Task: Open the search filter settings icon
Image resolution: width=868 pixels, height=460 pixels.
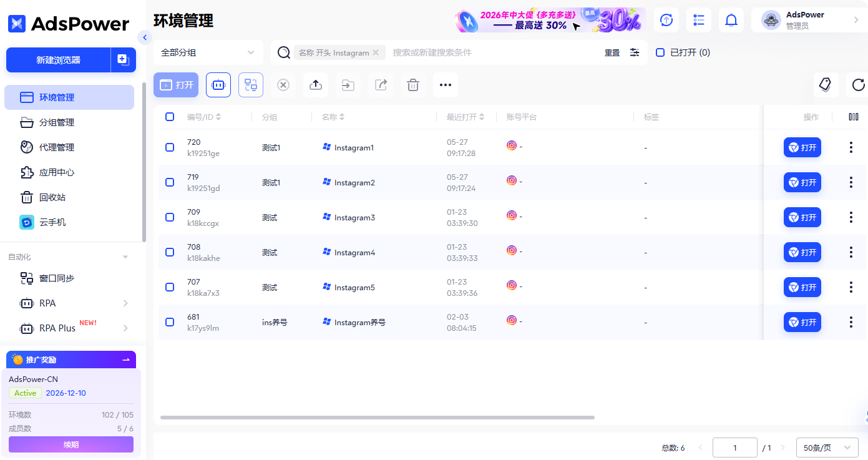Action: (635, 52)
